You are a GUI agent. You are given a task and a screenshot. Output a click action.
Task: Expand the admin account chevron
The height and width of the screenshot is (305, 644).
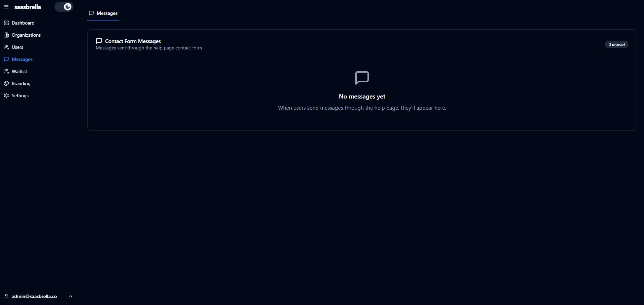click(71, 296)
